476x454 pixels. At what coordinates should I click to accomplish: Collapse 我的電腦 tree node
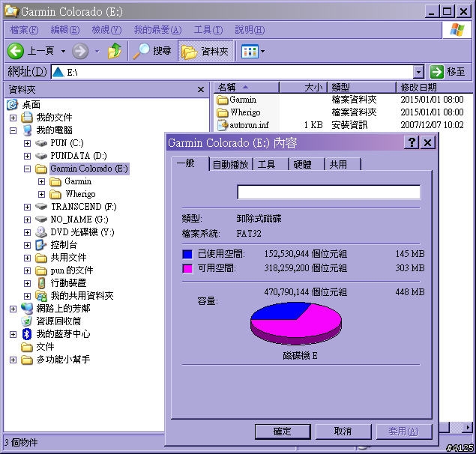point(13,130)
